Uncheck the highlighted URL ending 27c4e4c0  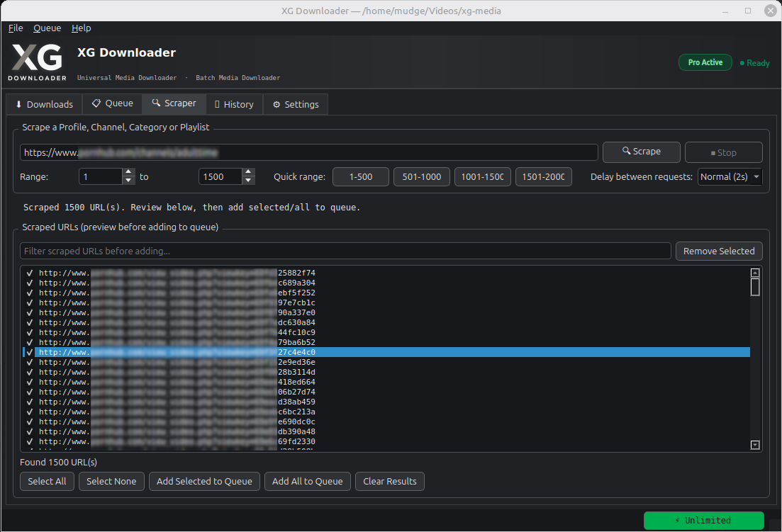point(30,352)
